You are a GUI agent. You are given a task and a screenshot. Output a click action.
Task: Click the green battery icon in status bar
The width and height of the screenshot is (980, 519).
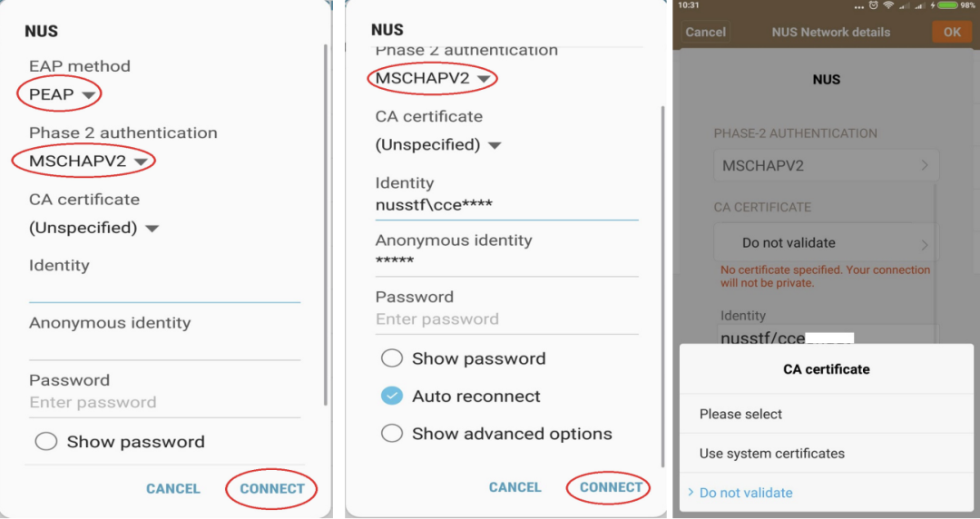(947, 5)
